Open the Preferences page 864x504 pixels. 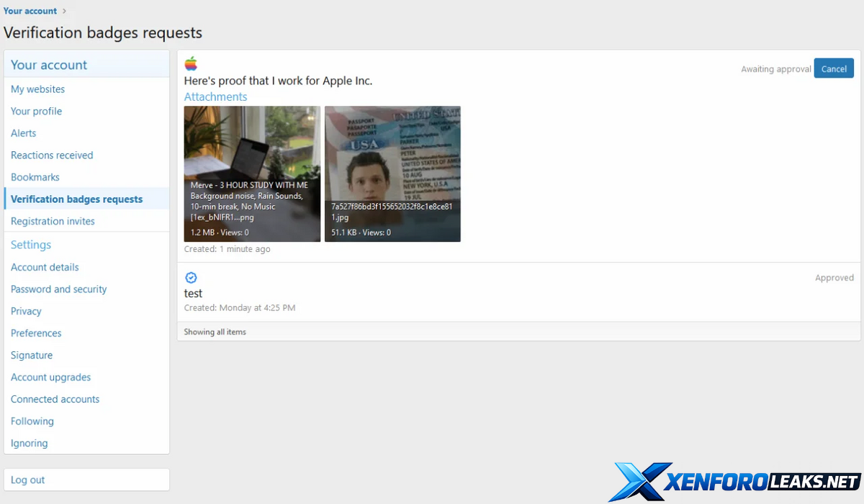(36, 333)
